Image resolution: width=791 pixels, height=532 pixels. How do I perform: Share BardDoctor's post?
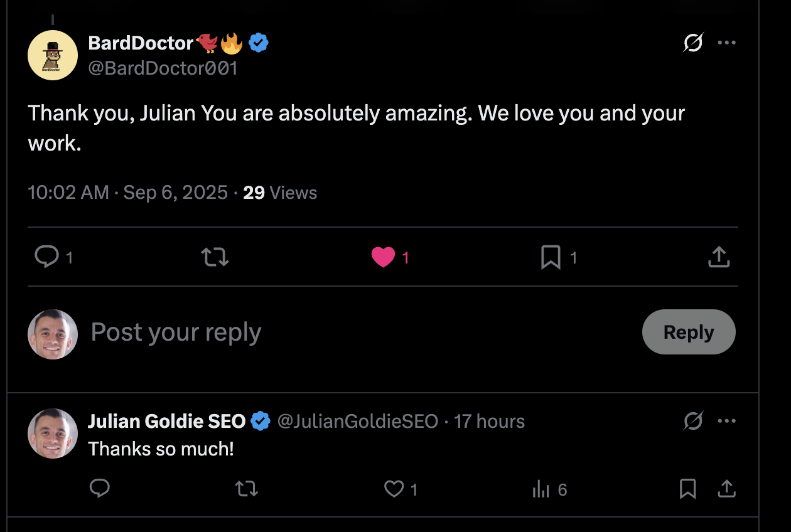[x=719, y=257]
